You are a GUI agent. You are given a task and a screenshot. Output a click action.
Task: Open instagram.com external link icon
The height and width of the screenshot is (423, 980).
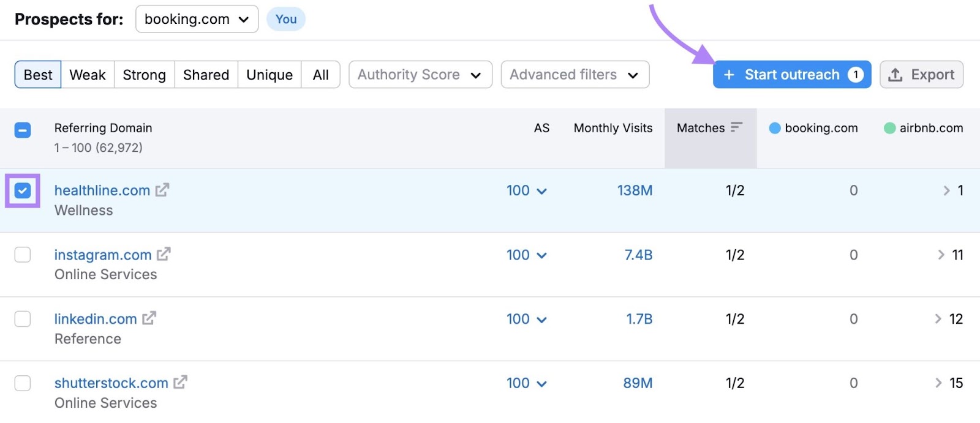[164, 254]
